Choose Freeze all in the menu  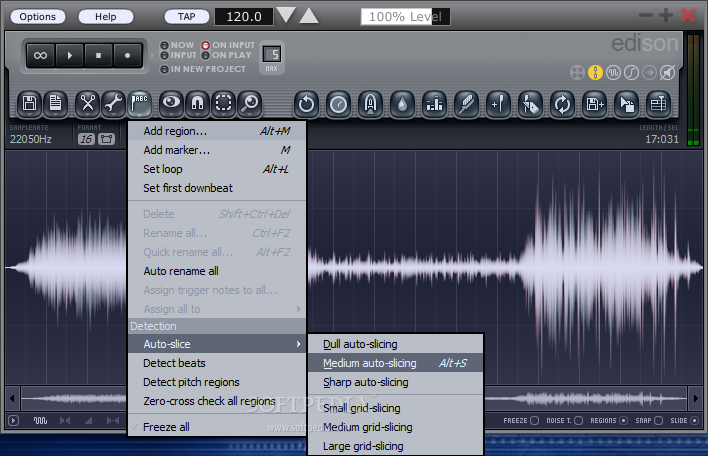(x=217, y=427)
